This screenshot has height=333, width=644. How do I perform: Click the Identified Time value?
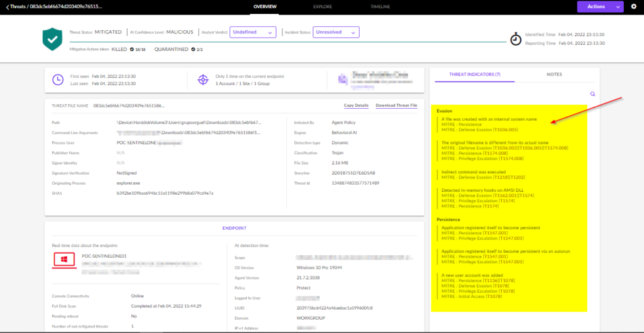[x=582, y=35]
